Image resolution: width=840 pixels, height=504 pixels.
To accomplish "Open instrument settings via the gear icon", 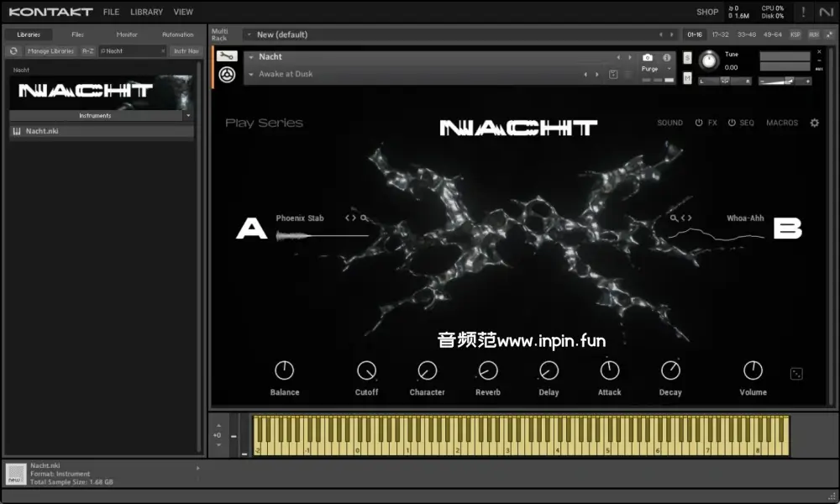I will pos(814,123).
